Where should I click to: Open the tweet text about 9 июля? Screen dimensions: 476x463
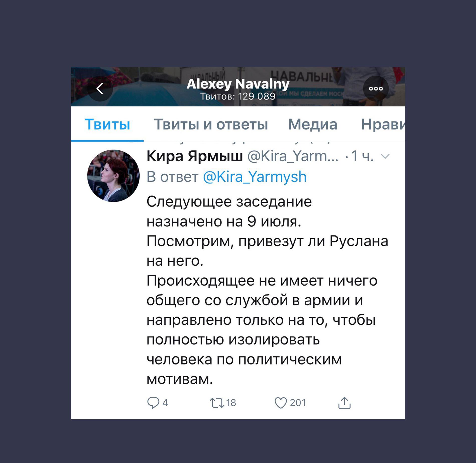(x=267, y=290)
